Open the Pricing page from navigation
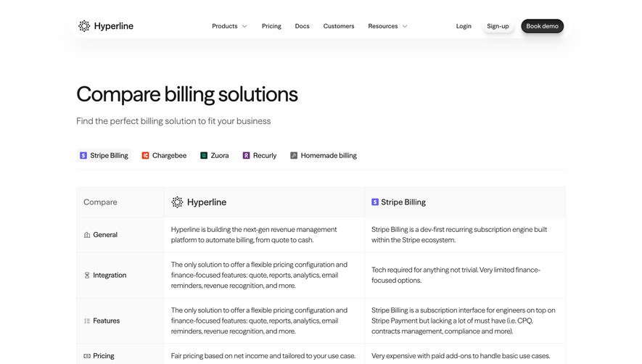Image resolution: width=642 pixels, height=364 pixels. (271, 26)
